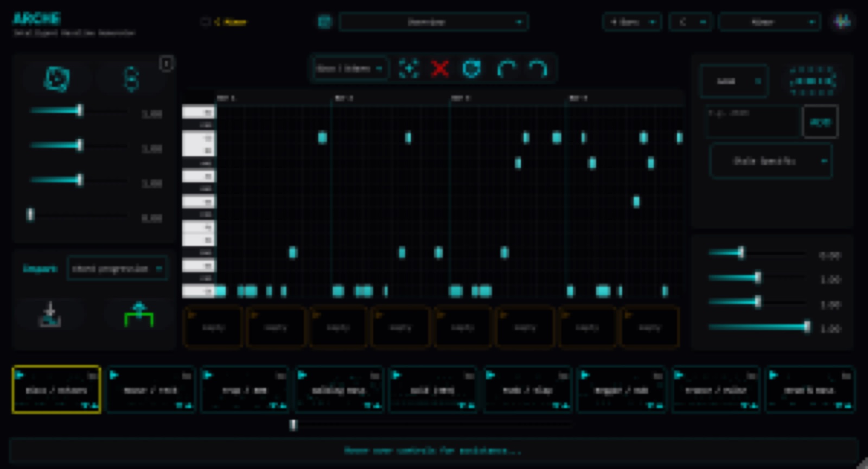The height and width of the screenshot is (469, 868).
Task: Open the small dropdown atop right panel
Action: 734,81
